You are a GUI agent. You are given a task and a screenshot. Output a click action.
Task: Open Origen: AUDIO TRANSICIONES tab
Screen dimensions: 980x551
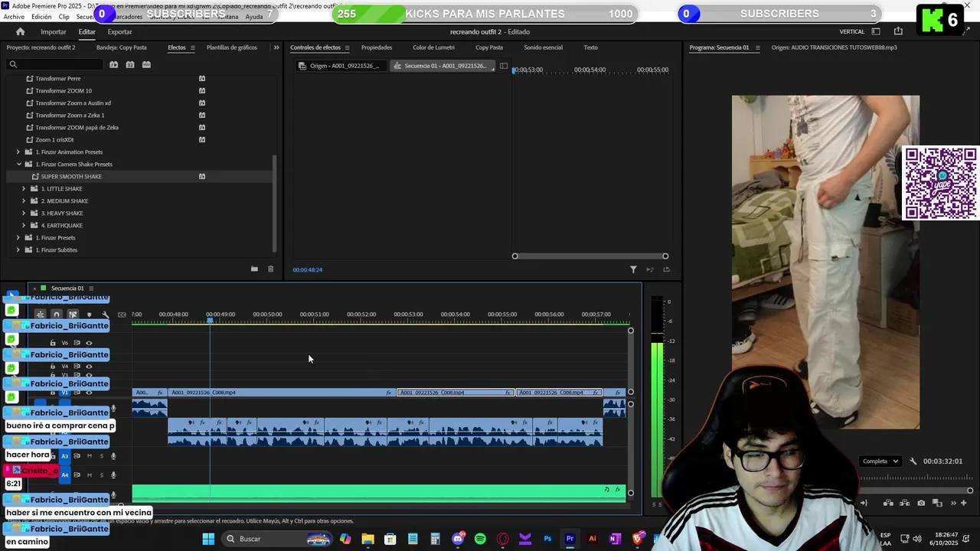(x=834, y=47)
